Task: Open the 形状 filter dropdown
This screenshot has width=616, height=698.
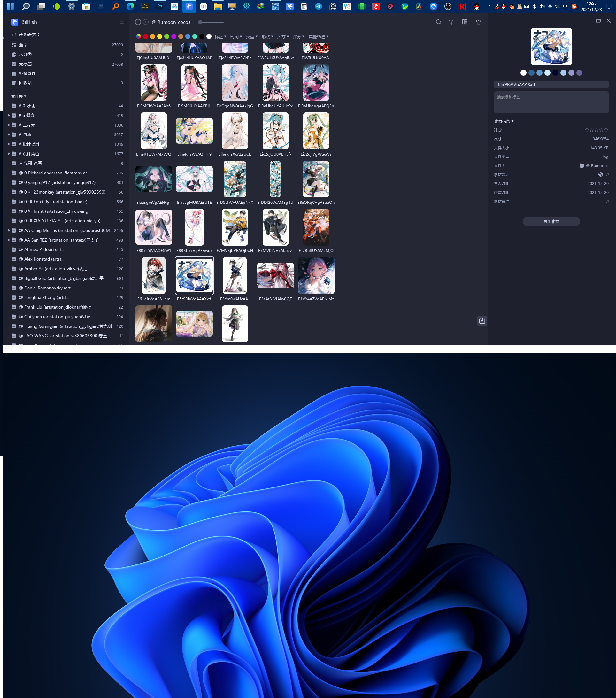Action: [x=267, y=36]
